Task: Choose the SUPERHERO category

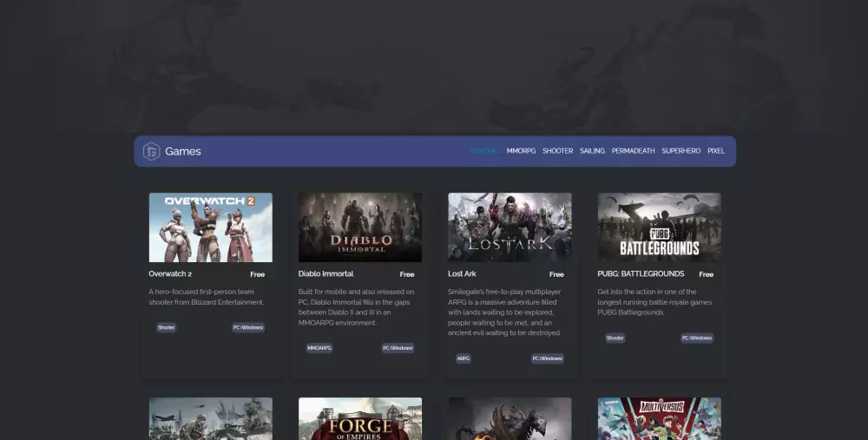Action: point(681,150)
